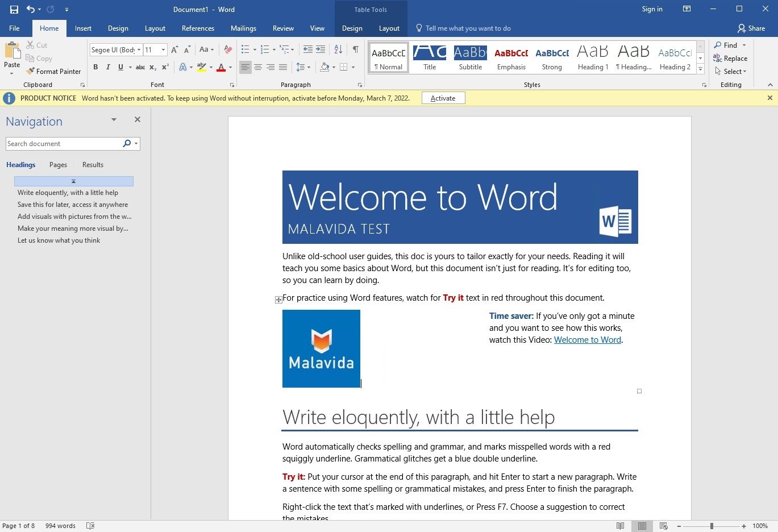Apply strikethrough to text
The height and width of the screenshot is (532, 778).
(140, 67)
